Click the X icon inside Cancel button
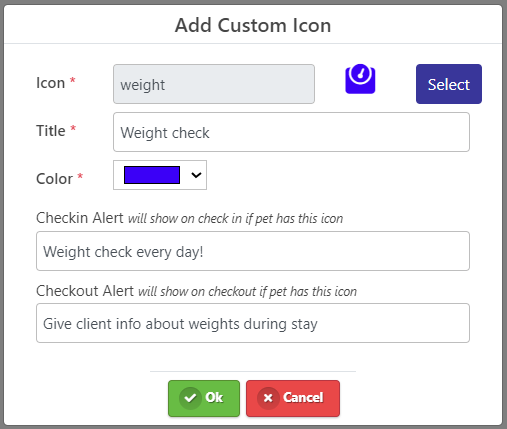 268,398
